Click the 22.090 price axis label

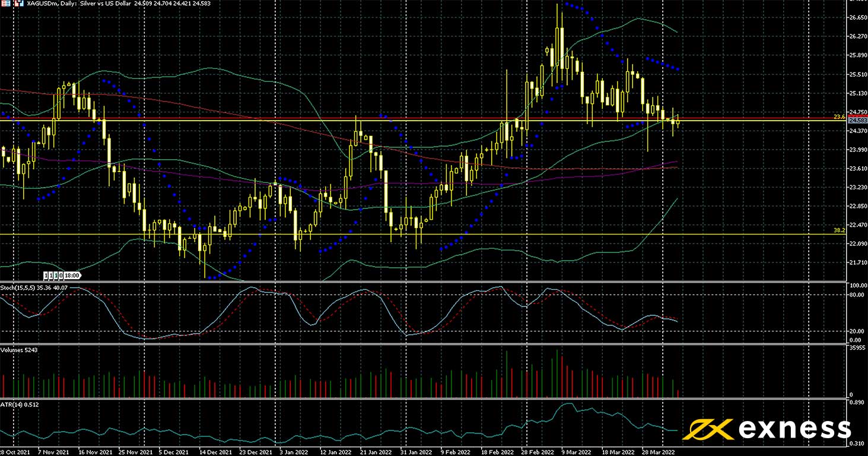point(857,244)
